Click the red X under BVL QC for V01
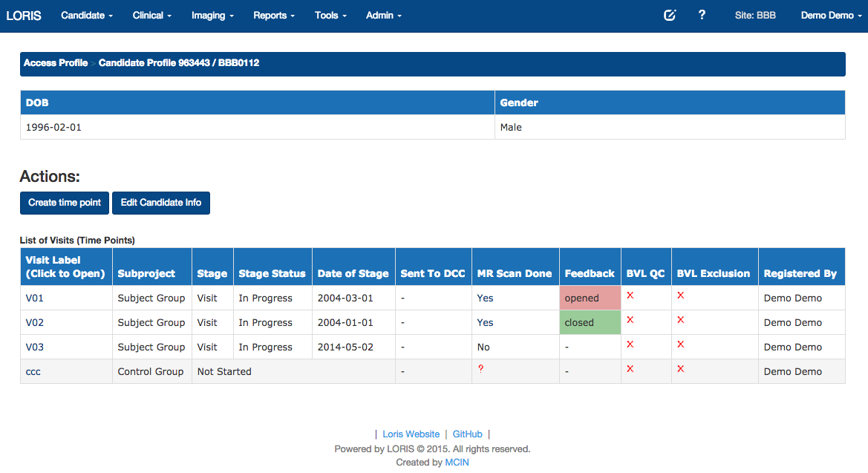 630,296
